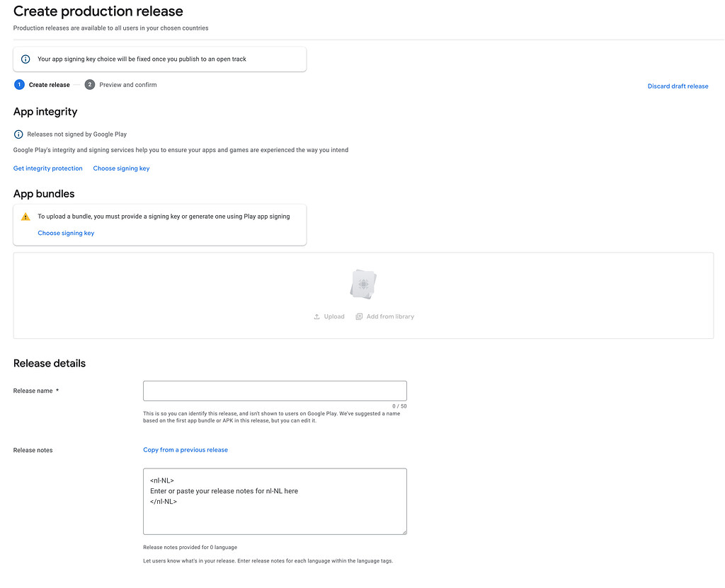Click the Add from library icon
Screen dimensions: 725x588
click(359, 317)
